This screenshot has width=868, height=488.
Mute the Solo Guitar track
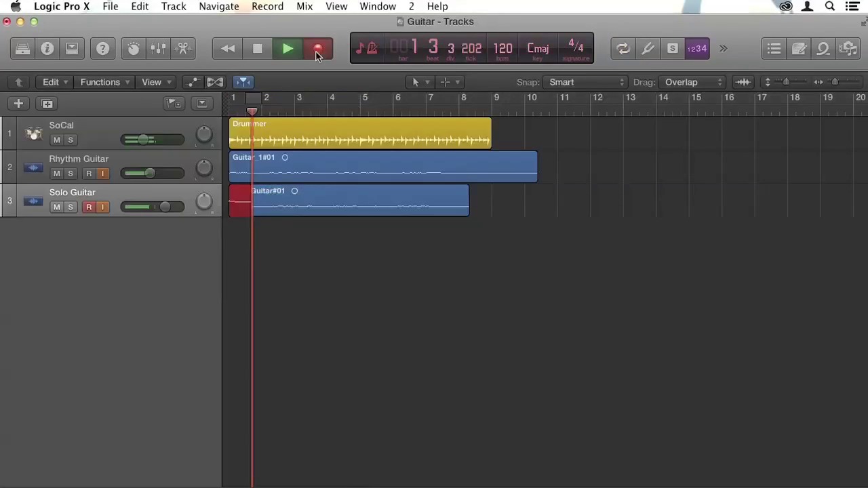[x=56, y=207]
